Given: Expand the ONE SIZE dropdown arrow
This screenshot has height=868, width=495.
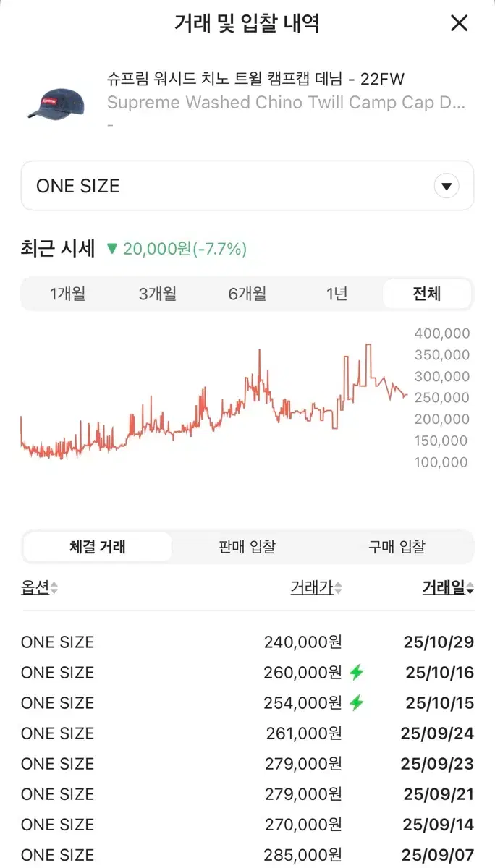Looking at the screenshot, I should (x=447, y=187).
